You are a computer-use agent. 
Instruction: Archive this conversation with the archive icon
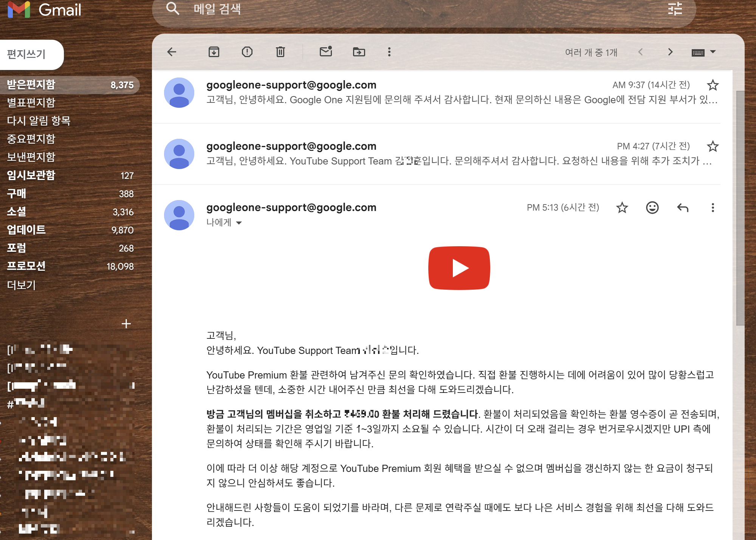(214, 52)
